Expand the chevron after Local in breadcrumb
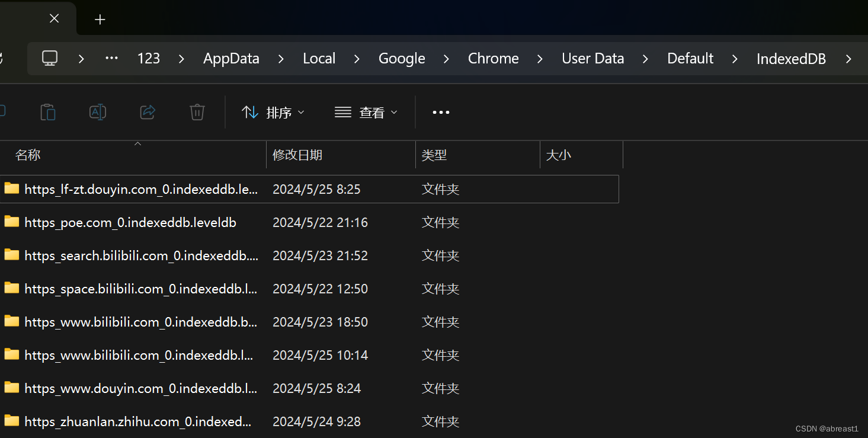The width and height of the screenshot is (868, 438). click(357, 59)
